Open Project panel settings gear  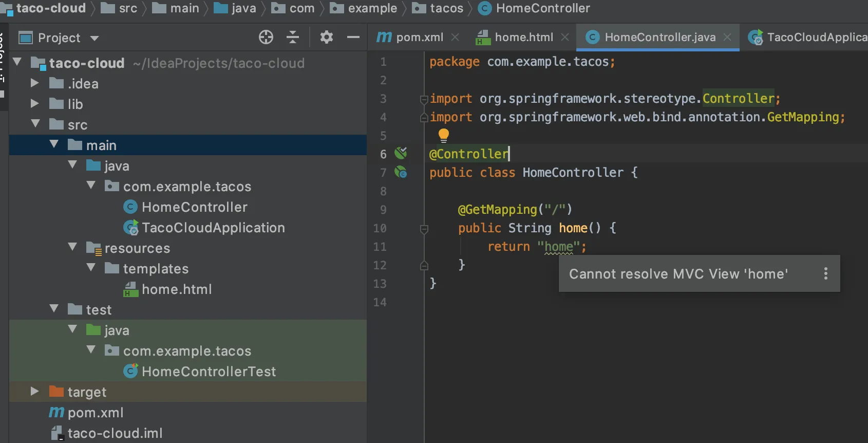tap(327, 37)
